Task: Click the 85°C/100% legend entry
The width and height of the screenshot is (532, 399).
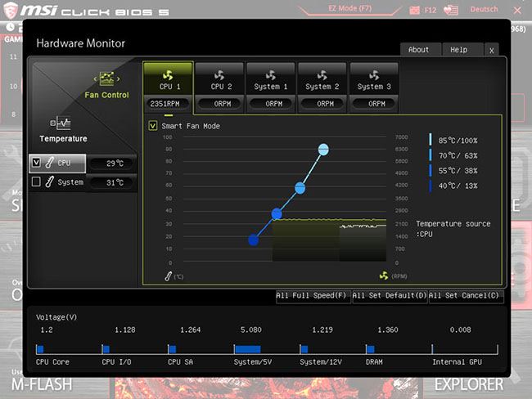Action: point(453,140)
